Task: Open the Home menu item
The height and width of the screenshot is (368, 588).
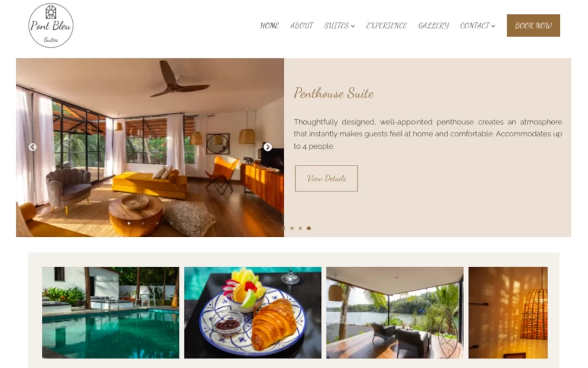Action: [x=270, y=25]
